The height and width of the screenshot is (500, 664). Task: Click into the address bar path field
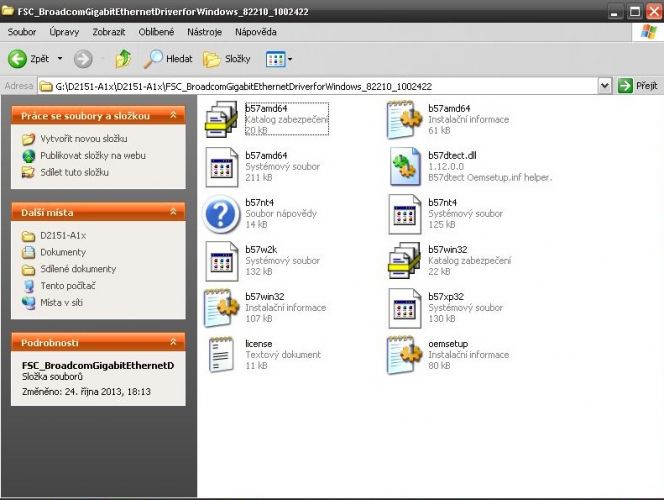click(318, 86)
